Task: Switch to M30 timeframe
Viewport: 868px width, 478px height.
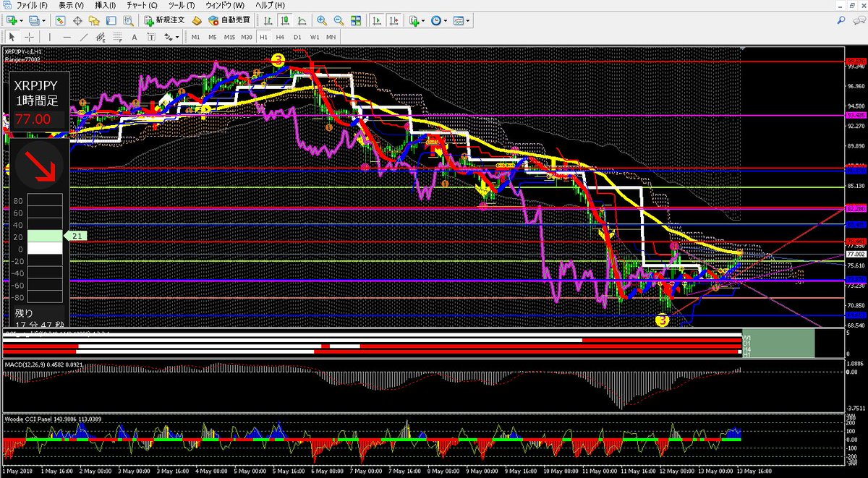Action: 247,37
